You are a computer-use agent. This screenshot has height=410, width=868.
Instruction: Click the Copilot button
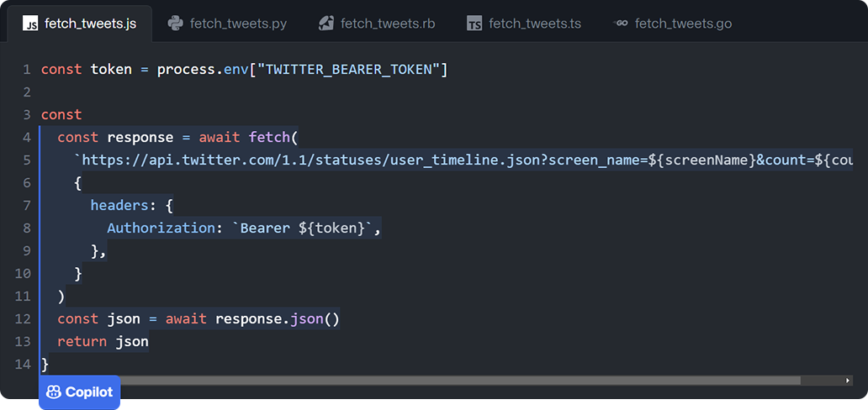pos(80,392)
